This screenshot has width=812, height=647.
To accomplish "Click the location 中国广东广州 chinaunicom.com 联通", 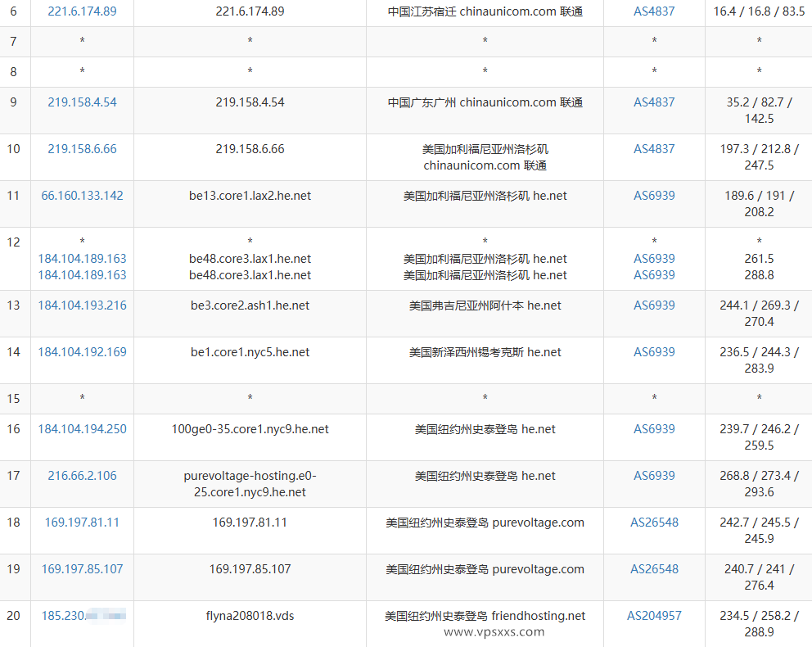I will coord(485,102).
